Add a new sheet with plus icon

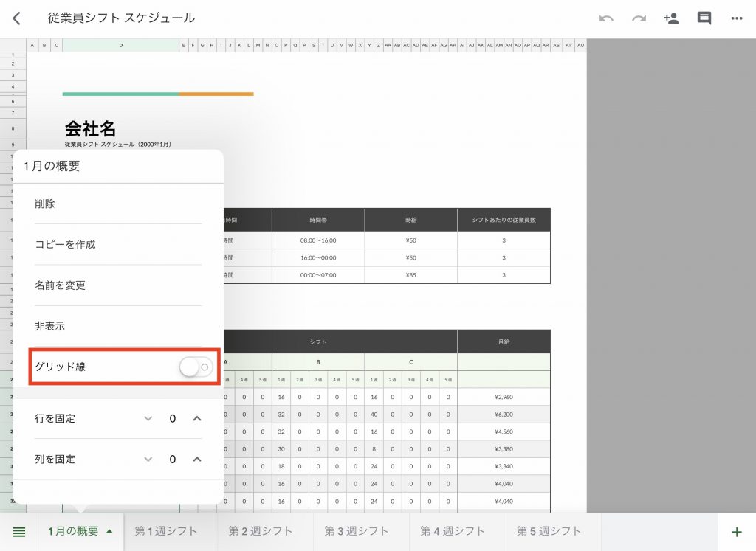pyautogui.click(x=736, y=532)
